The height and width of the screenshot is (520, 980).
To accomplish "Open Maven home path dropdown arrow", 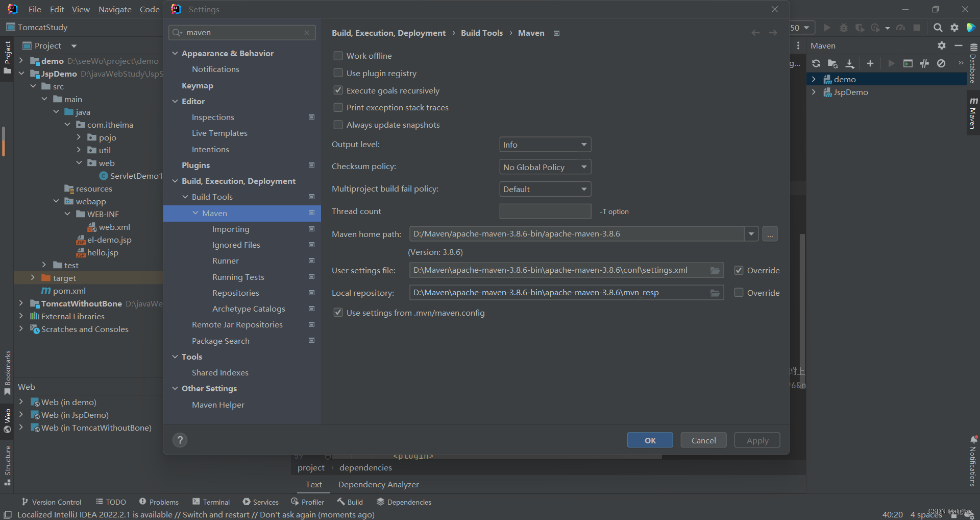I will click(751, 234).
